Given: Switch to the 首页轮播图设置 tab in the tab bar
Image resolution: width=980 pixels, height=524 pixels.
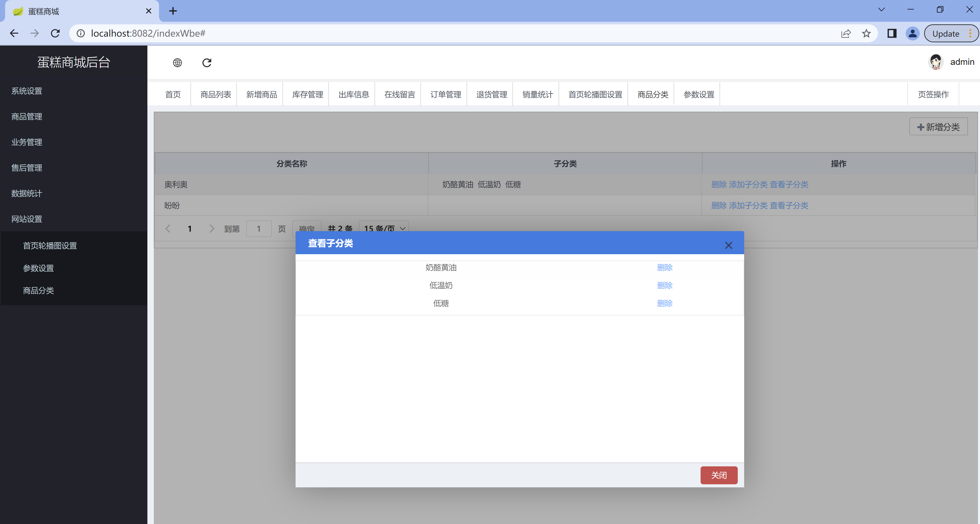Looking at the screenshot, I should coord(595,94).
